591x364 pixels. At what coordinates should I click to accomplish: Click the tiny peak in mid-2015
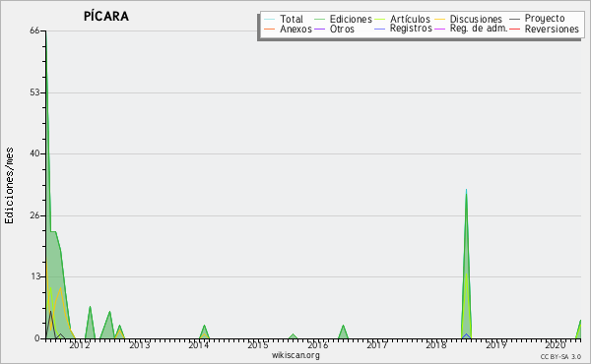(x=294, y=334)
